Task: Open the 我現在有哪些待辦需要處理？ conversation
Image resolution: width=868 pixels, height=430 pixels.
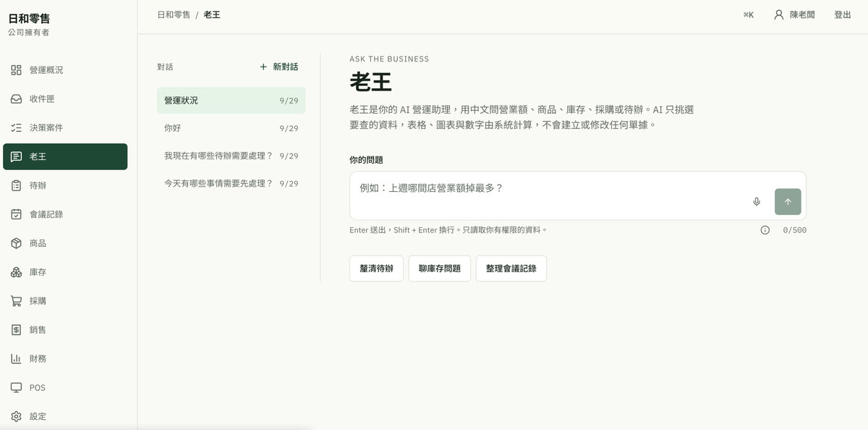Action: coord(231,156)
